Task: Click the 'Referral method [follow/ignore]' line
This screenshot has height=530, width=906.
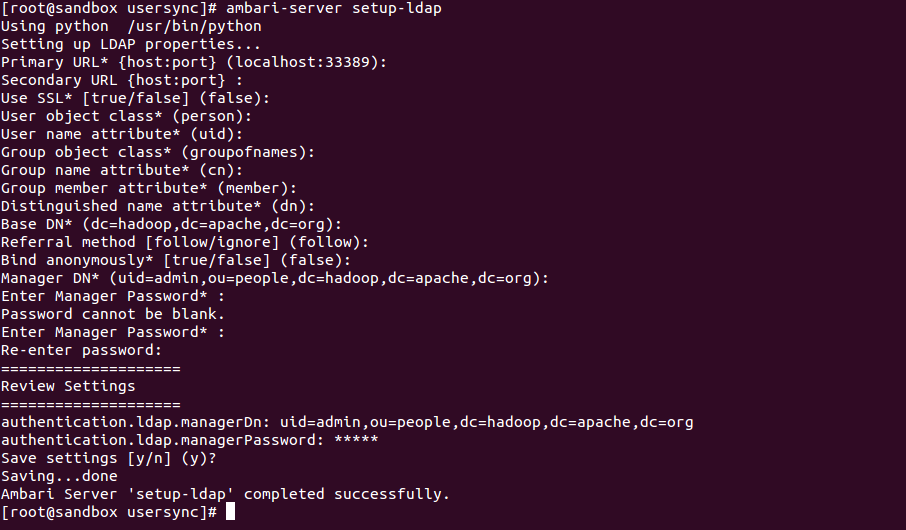Action: click(x=185, y=242)
